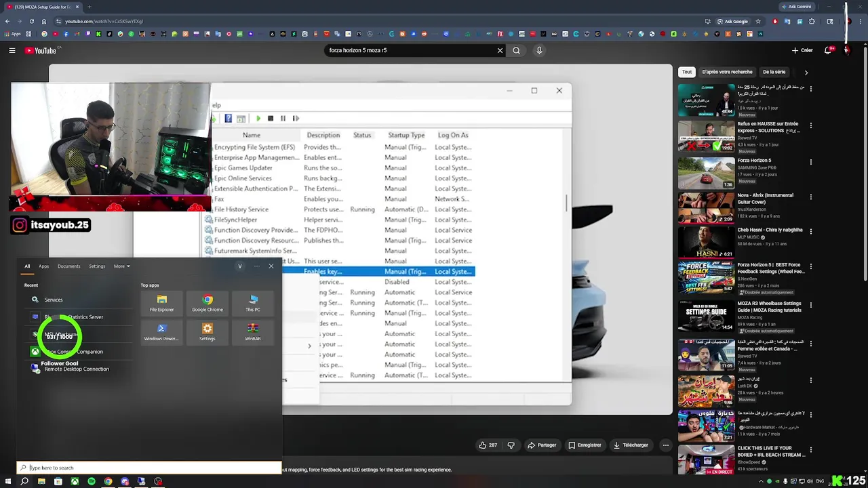Launch Google Chrome from Top apps

[208, 303]
